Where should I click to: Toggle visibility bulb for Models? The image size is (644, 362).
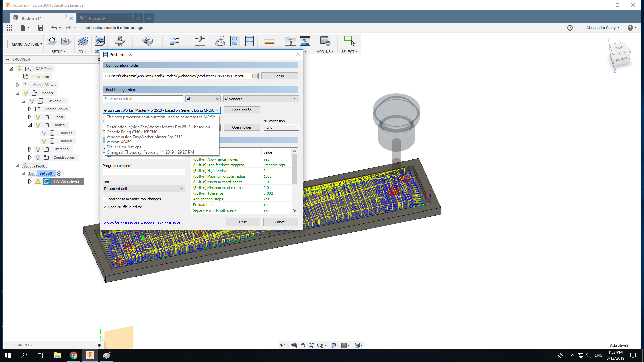(26, 93)
